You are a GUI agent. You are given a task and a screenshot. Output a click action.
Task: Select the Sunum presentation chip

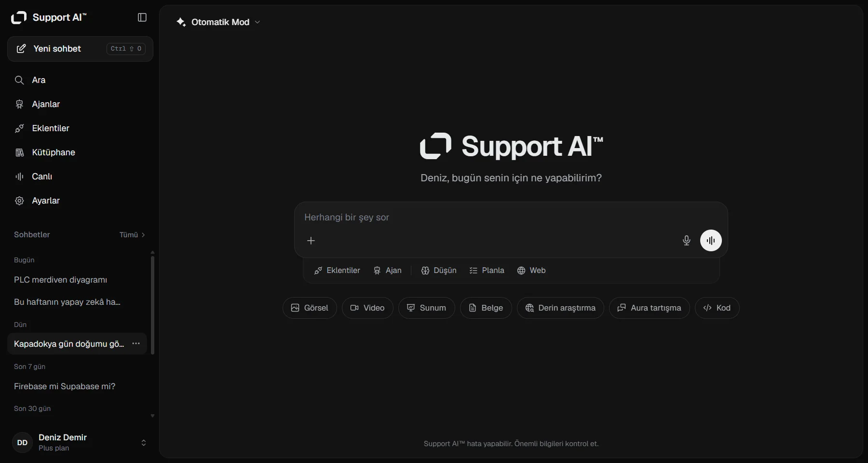click(427, 308)
